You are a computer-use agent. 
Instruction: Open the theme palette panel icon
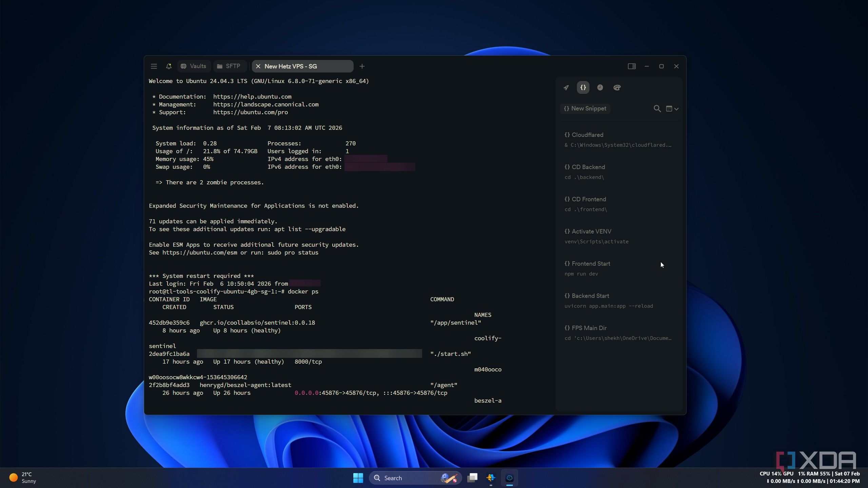(617, 87)
